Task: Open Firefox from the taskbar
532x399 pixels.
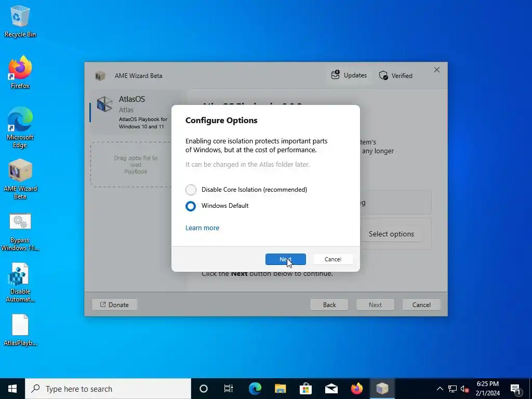Action: (x=356, y=389)
